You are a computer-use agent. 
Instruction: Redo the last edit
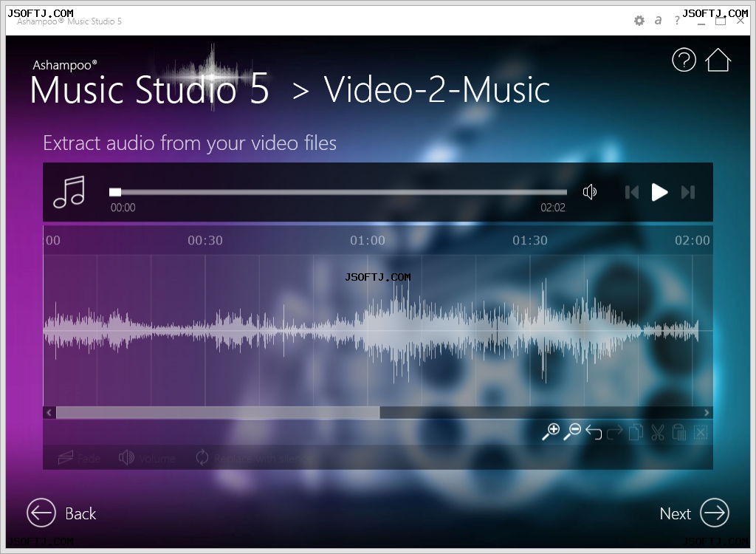(x=615, y=432)
